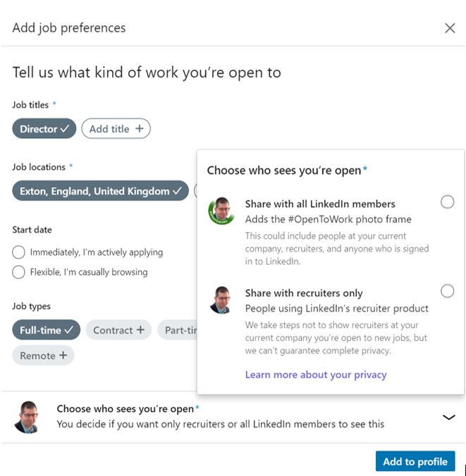Screen dimensions: 466x476
Task: Add the Contract job type
Action: point(118,330)
